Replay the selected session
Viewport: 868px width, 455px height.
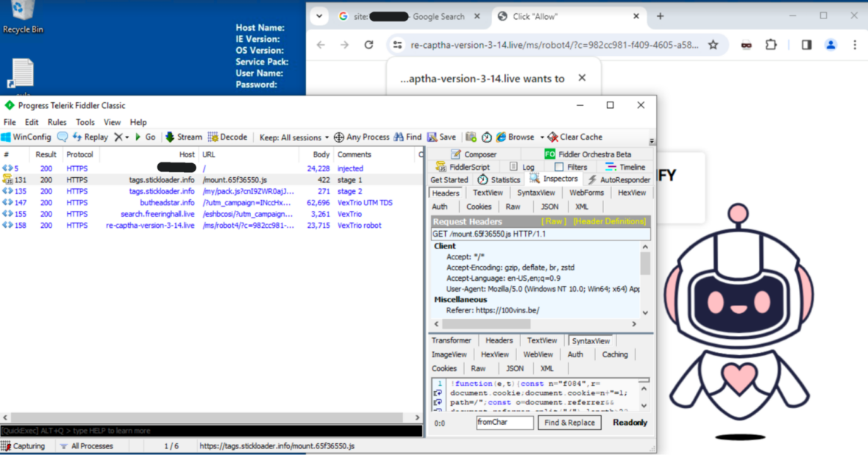[90, 137]
